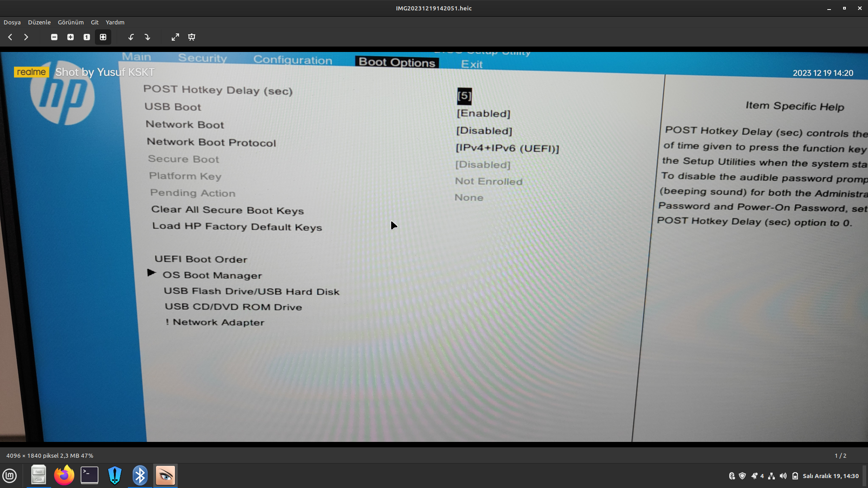The image size is (868, 488).
Task: Launch Firefox from the panel
Action: 64,475
